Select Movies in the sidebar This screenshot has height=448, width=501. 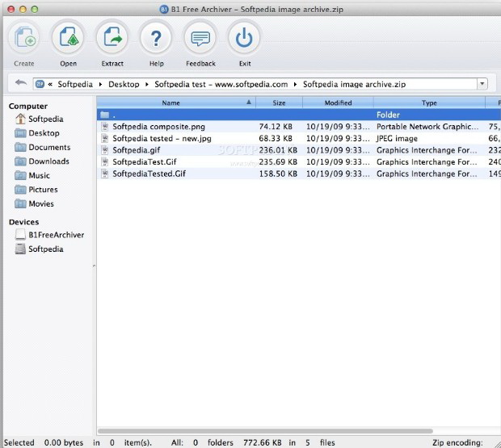(x=41, y=203)
